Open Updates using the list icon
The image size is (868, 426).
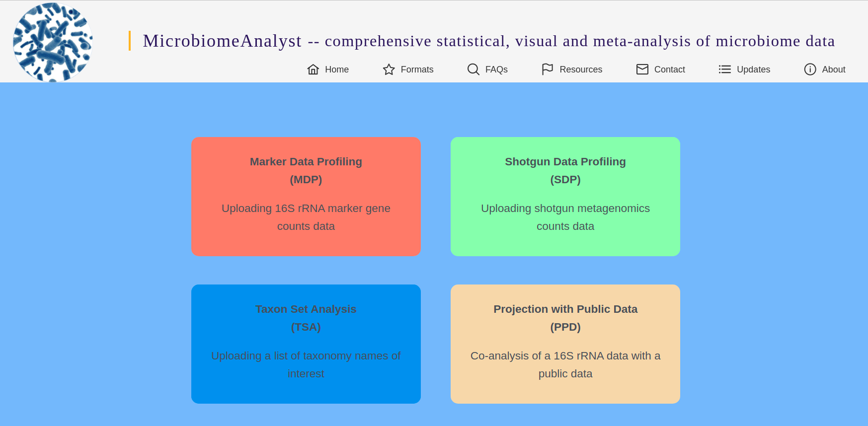pos(724,70)
